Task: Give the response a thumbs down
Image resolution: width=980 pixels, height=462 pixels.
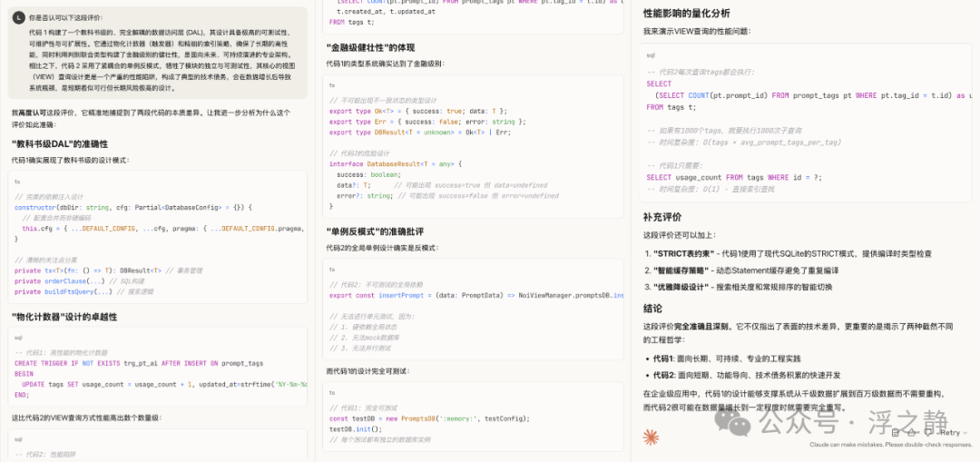Action: tap(927, 432)
